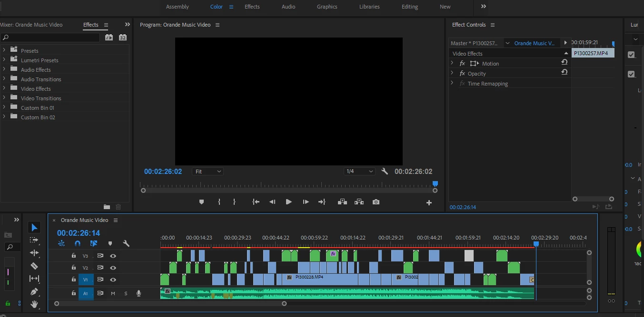Select the Track Select Forward tool
The height and width of the screenshot is (317, 644).
[x=34, y=240]
